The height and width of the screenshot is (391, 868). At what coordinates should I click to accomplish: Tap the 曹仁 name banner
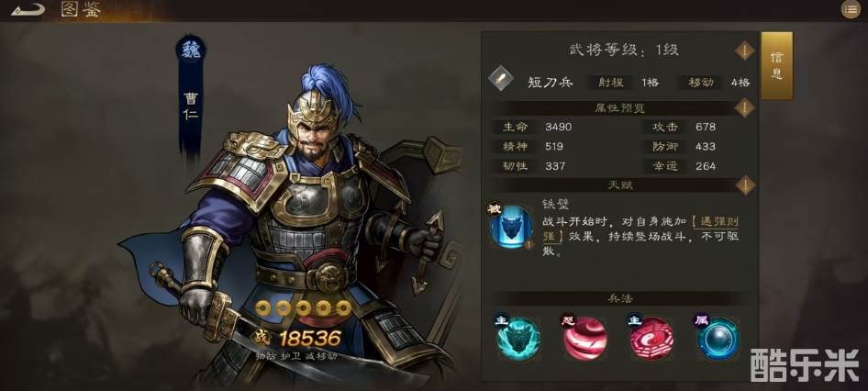click(191, 106)
